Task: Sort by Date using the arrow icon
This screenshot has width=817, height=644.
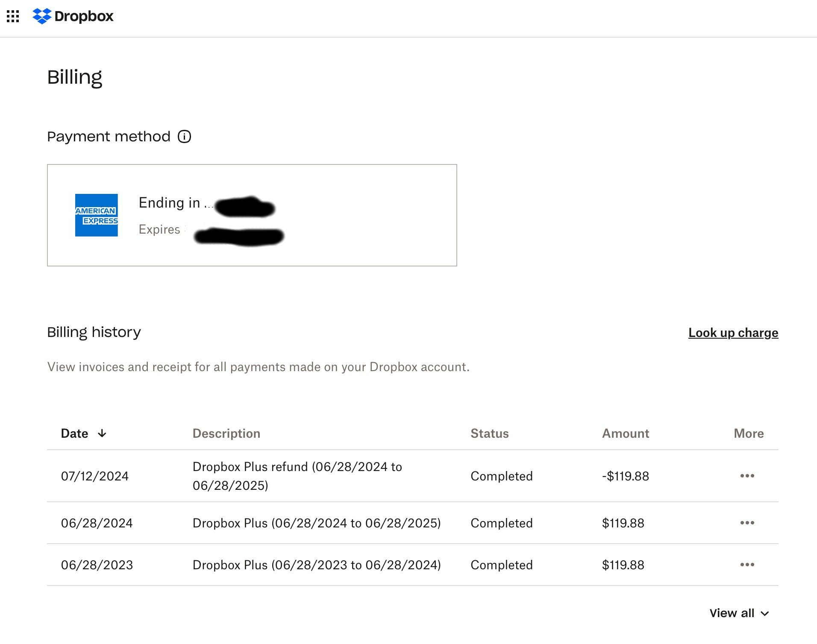Action: coord(102,433)
